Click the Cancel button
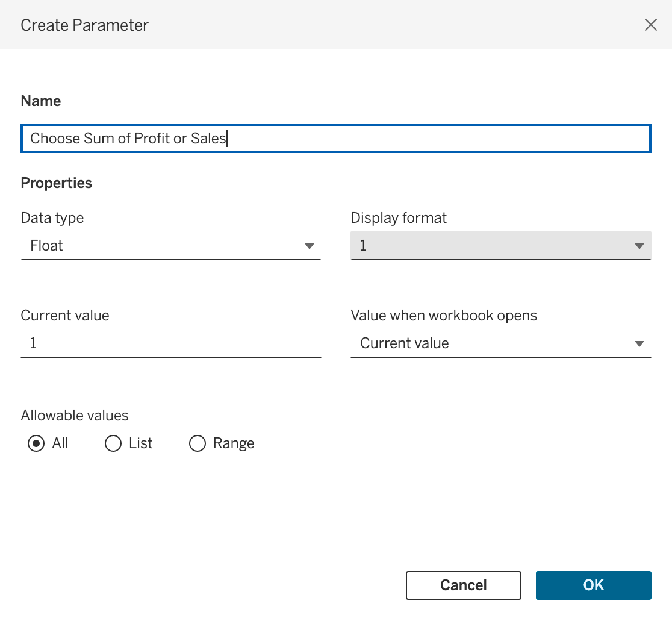This screenshot has width=672, height=618. tap(463, 585)
